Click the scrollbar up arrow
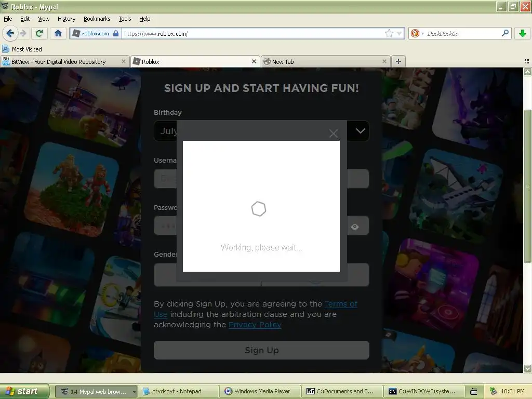 [x=527, y=72]
